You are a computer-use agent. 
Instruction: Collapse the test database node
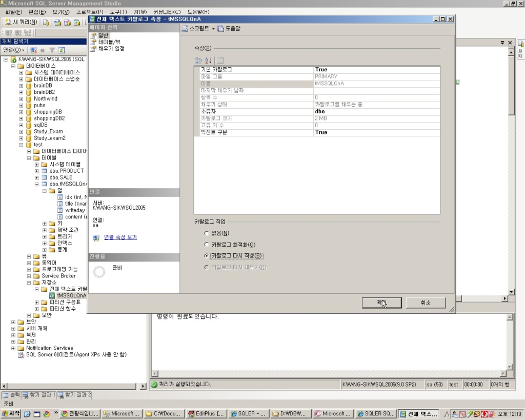coord(21,145)
